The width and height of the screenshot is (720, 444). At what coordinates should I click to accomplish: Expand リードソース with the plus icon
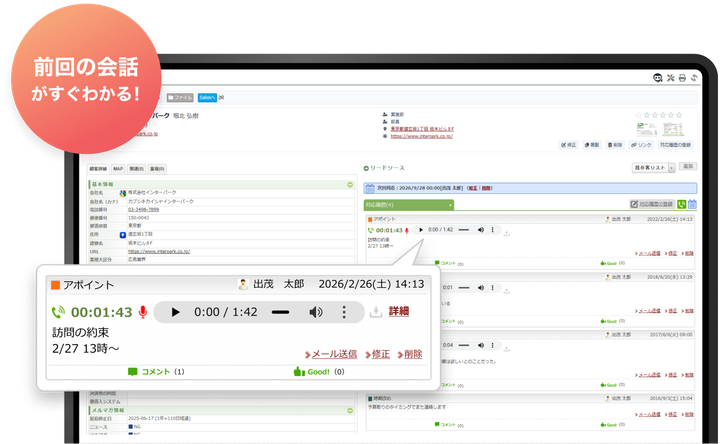point(366,169)
